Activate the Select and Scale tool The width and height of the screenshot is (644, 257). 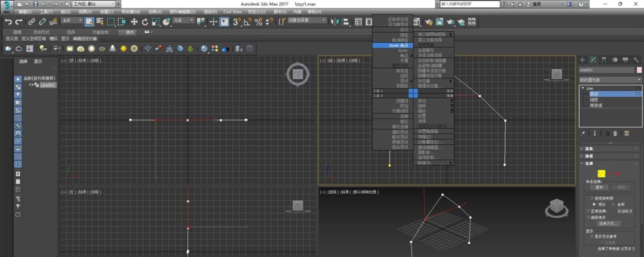coord(156,21)
